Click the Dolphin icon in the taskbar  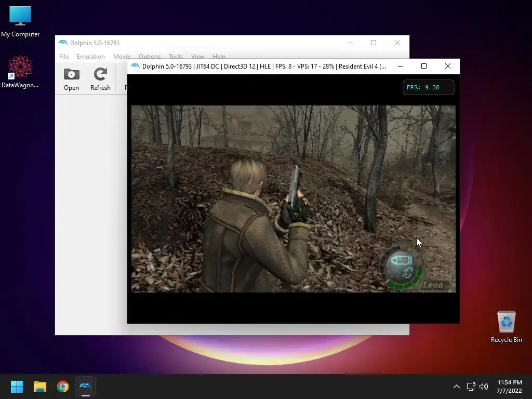click(86, 387)
